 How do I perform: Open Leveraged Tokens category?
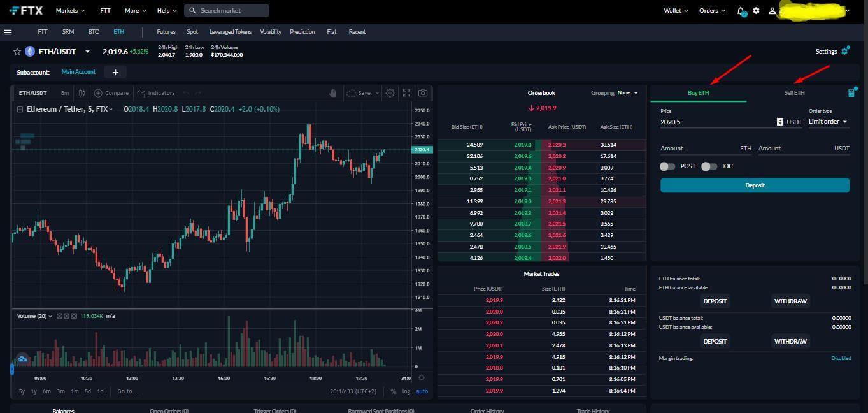(230, 32)
